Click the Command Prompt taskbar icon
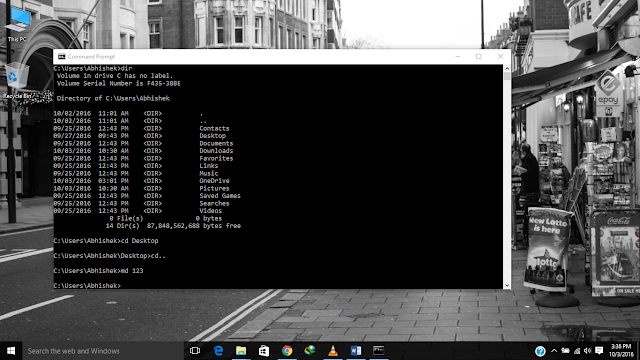The image size is (640, 360). (379, 351)
